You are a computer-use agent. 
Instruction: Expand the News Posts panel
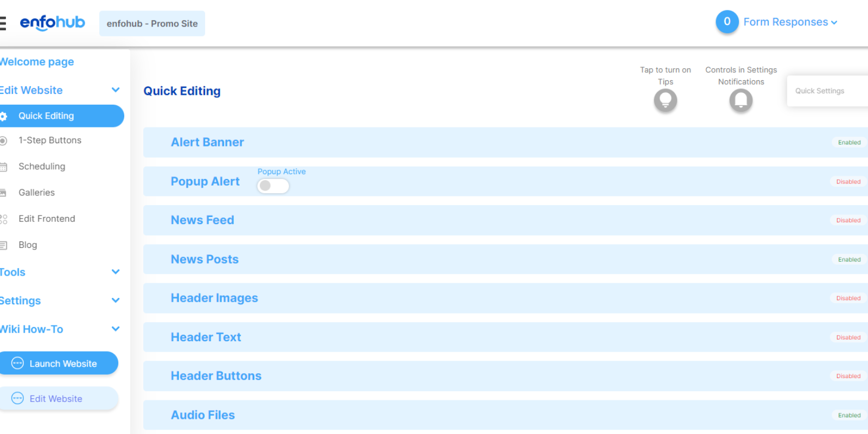tap(506, 259)
